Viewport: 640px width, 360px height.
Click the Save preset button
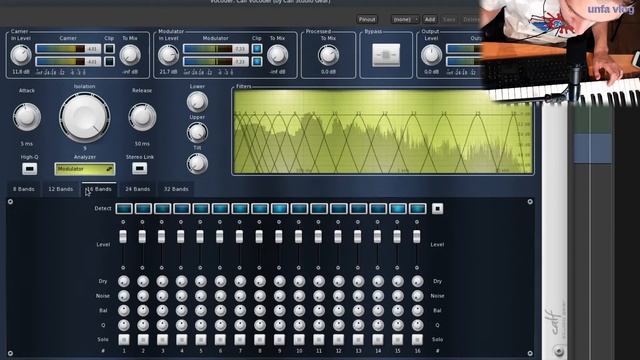pos(449,19)
